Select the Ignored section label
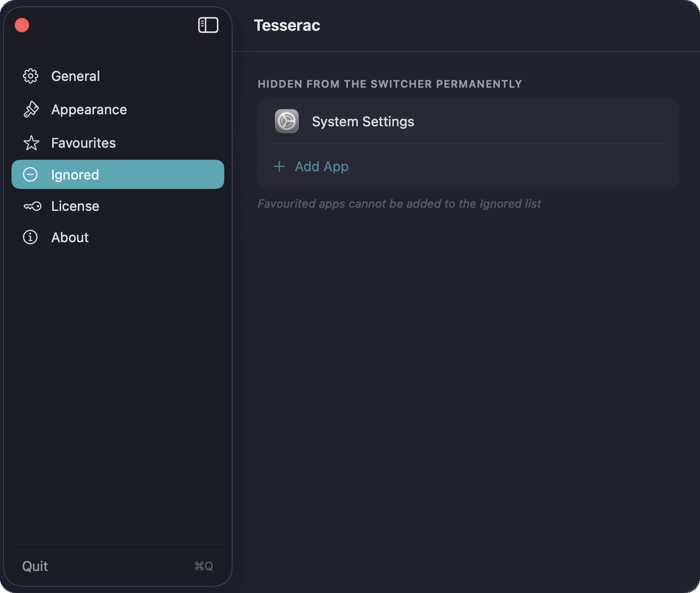Image resolution: width=700 pixels, height=593 pixels. [75, 175]
